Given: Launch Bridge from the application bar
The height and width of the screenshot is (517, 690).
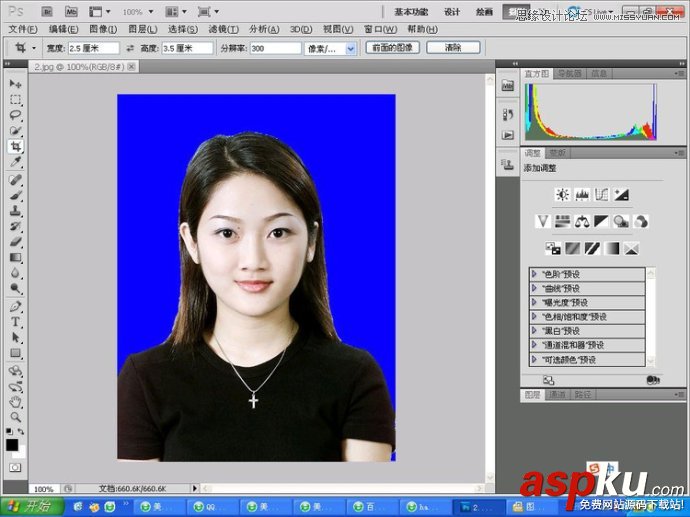Looking at the screenshot, I should (47, 12).
